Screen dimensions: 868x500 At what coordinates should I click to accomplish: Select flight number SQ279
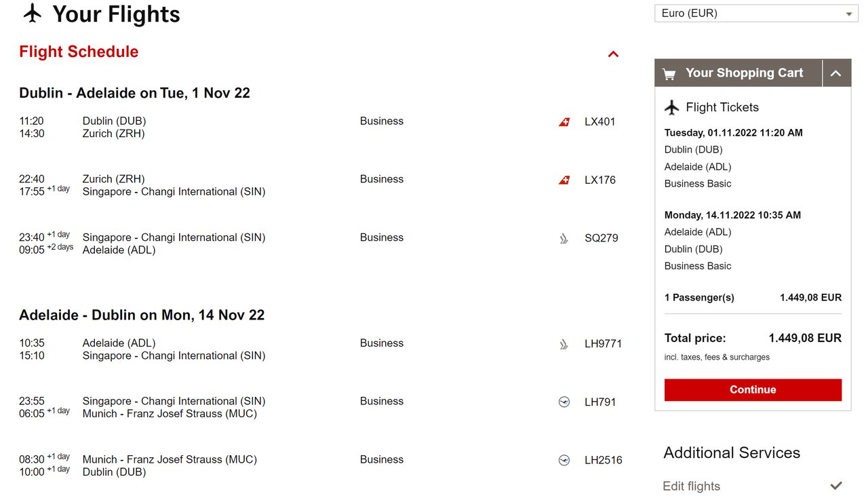601,238
